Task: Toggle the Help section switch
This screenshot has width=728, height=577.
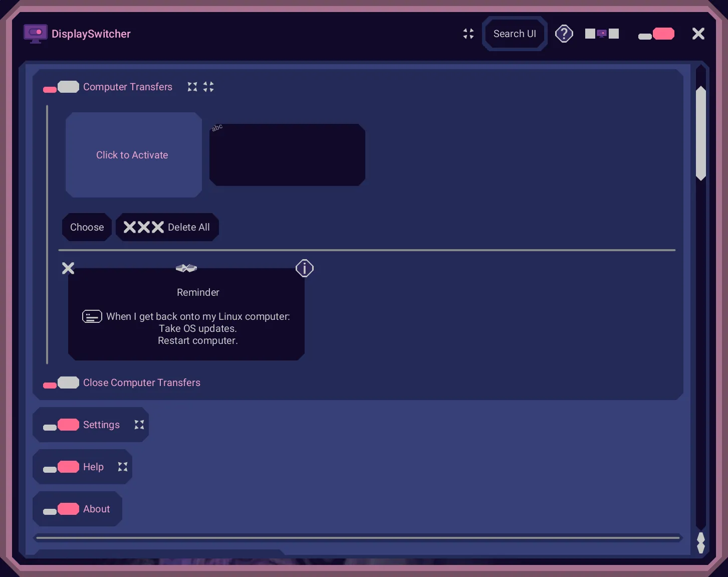Action: click(61, 467)
